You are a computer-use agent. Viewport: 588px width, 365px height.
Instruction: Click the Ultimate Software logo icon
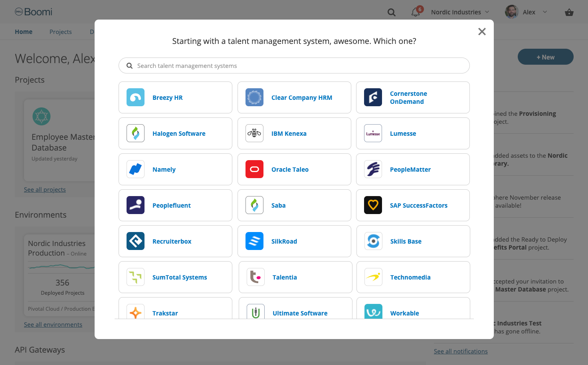coord(255,311)
